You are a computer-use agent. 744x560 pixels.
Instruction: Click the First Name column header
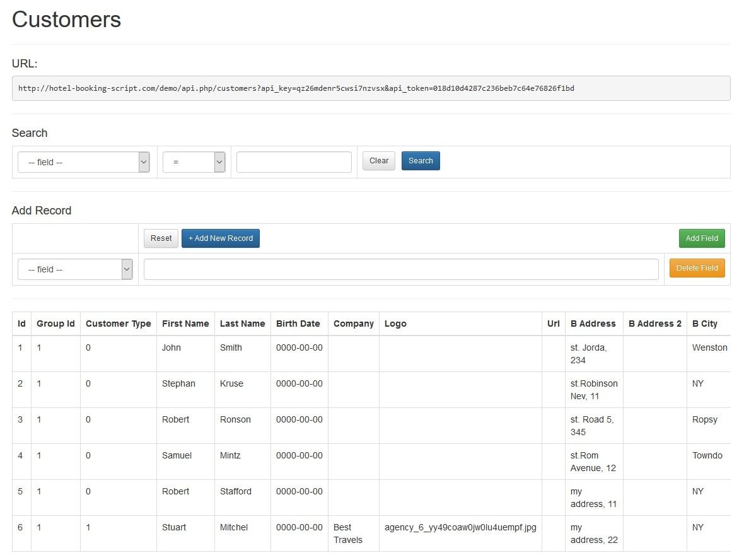coord(185,324)
